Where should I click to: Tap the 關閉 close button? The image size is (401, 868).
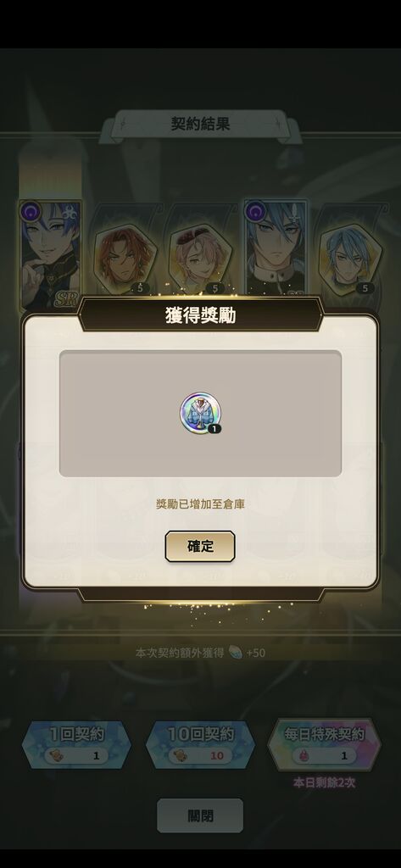pyautogui.click(x=200, y=815)
